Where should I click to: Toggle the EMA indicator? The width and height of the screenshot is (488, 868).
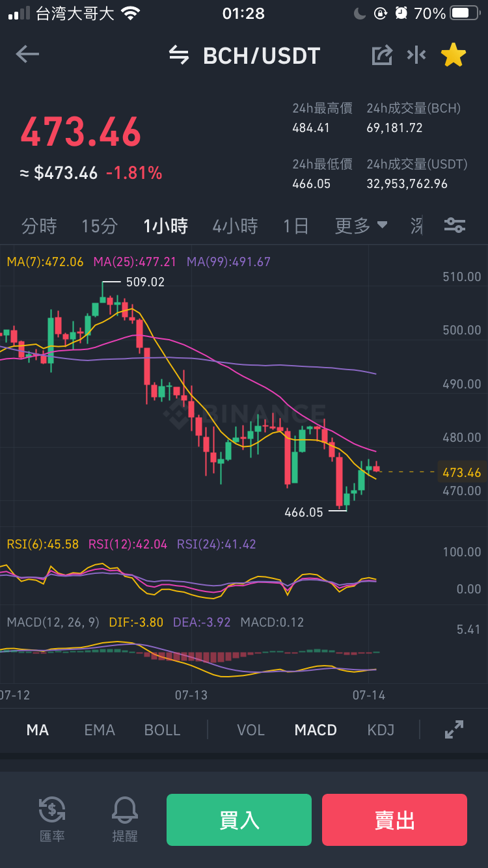[100, 730]
